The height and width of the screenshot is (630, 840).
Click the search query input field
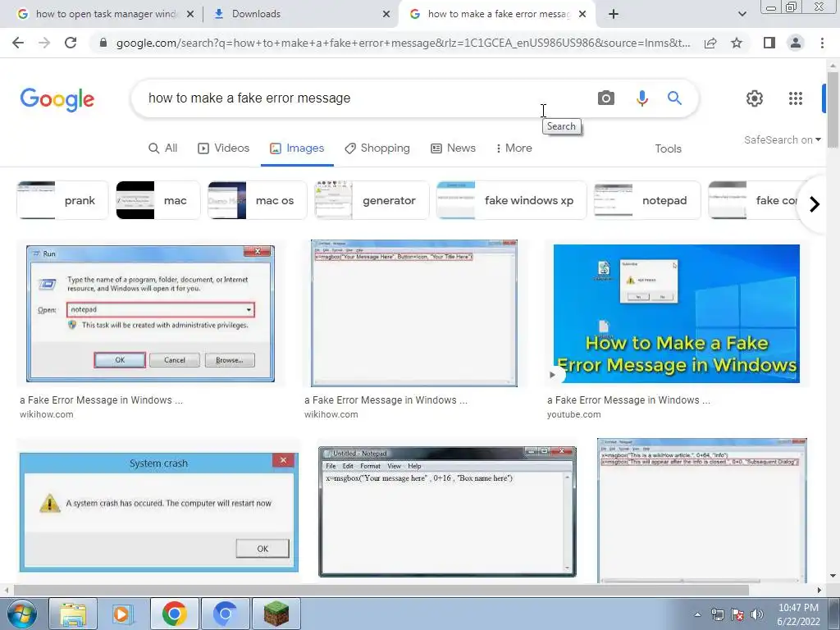(364, 98)
